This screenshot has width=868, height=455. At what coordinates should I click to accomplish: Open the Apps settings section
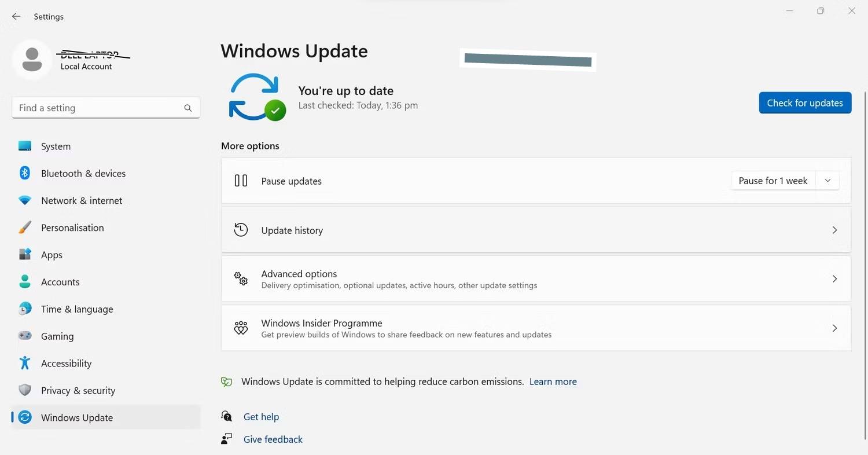coord(52,255)
